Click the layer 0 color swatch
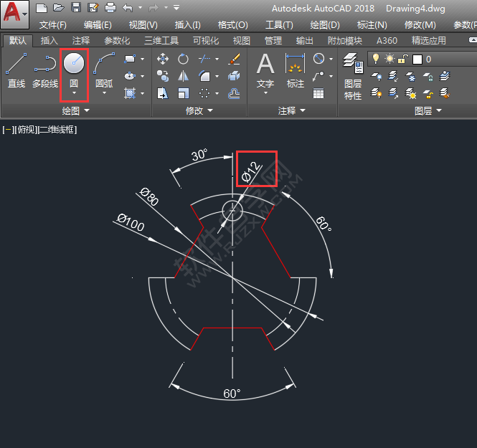Screen dimensions: 477x448 [417, 59]
